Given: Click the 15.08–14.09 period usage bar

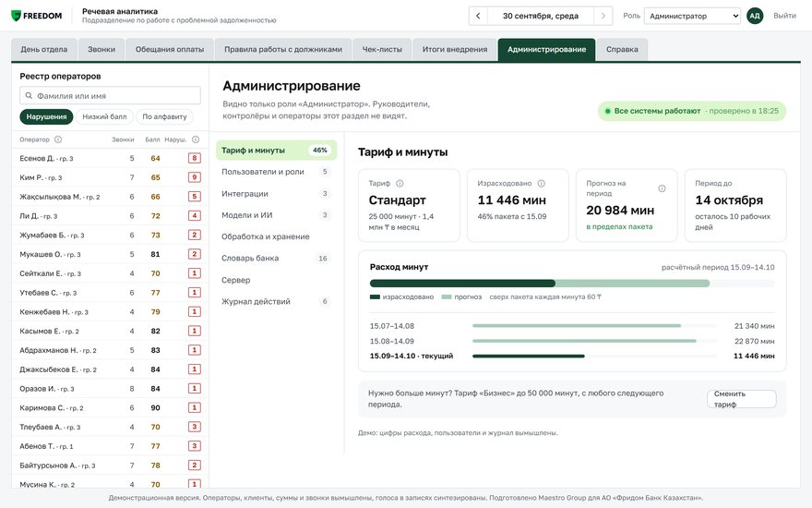Looking at the screenshot, I should [x=594, y=341].
